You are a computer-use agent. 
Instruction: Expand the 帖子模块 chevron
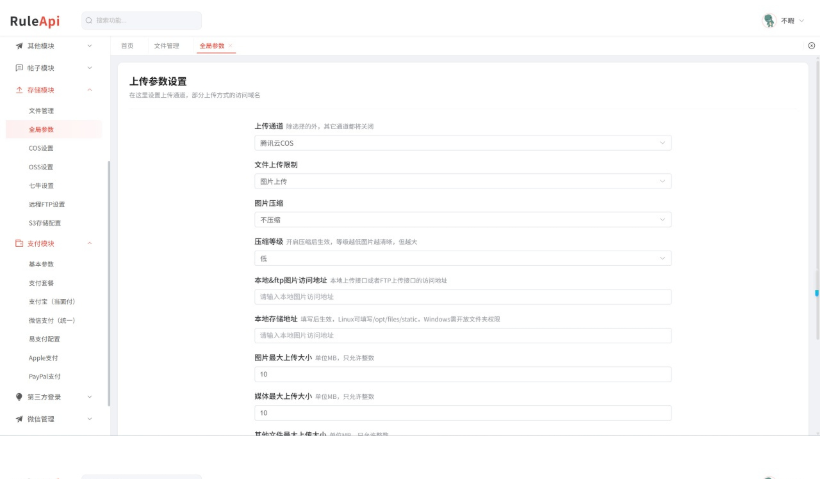(x=90, y=68)
